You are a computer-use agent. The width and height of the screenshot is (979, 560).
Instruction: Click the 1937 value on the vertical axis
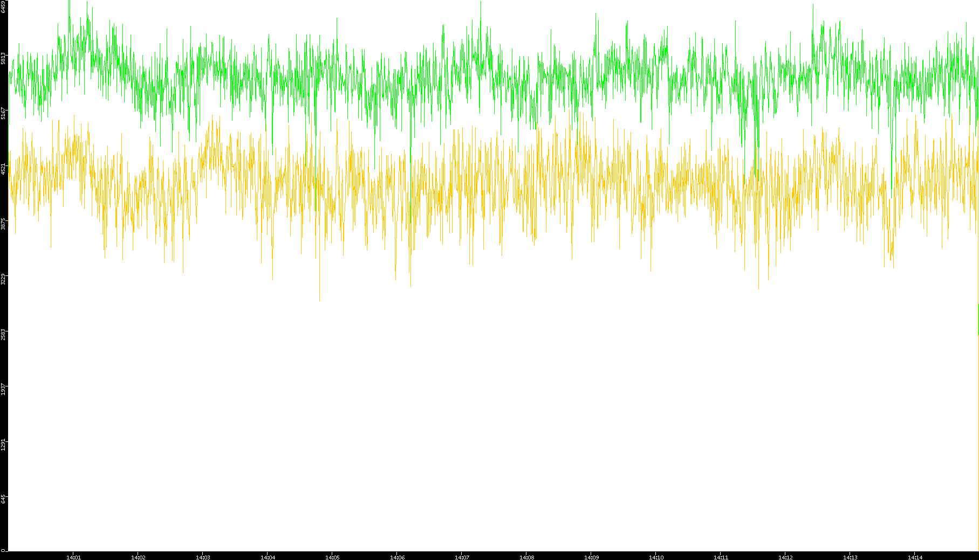pyautogui.click(x=4, y=389)
